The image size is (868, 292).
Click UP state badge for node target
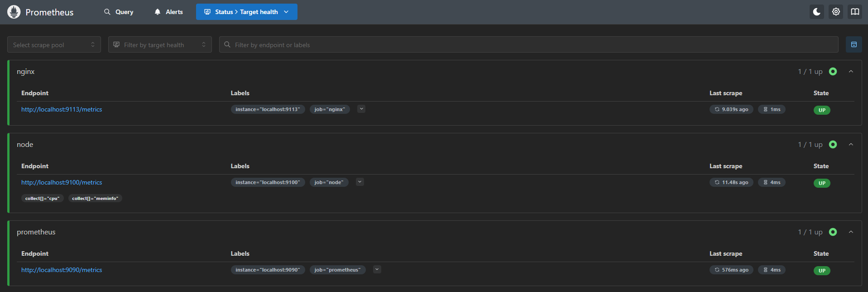point(822,183)
